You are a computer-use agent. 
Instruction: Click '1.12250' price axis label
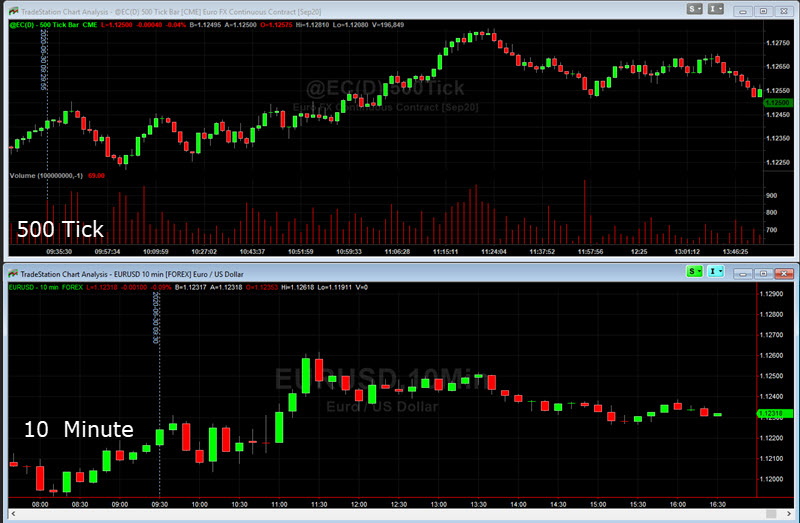click(x=778, y=162)
